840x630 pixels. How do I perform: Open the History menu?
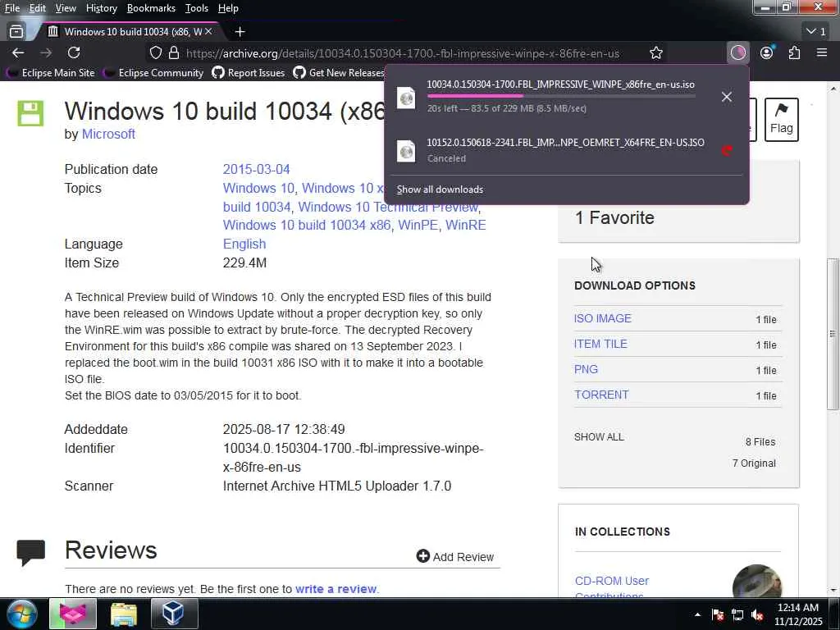click(x=101, y=8)
